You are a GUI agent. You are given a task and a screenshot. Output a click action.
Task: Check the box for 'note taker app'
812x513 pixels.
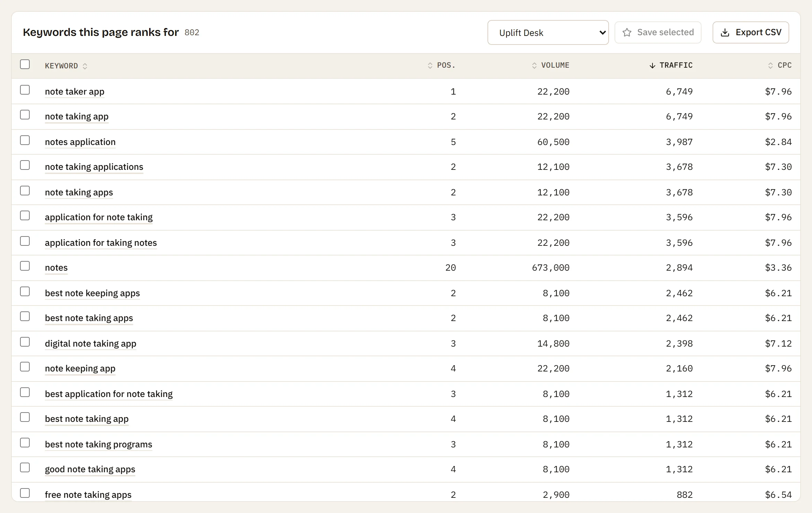(x=25, y=90)
